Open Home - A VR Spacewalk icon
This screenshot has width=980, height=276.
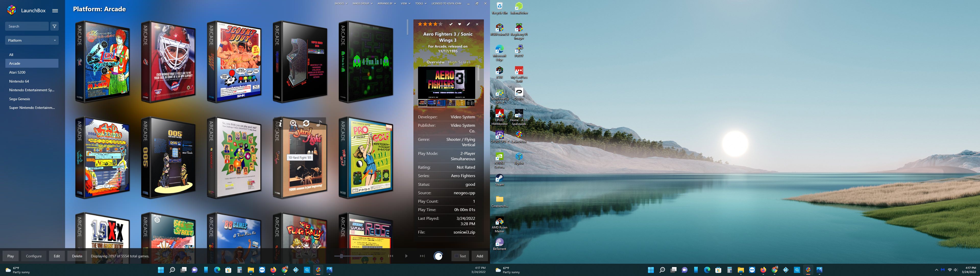(519, 117)
